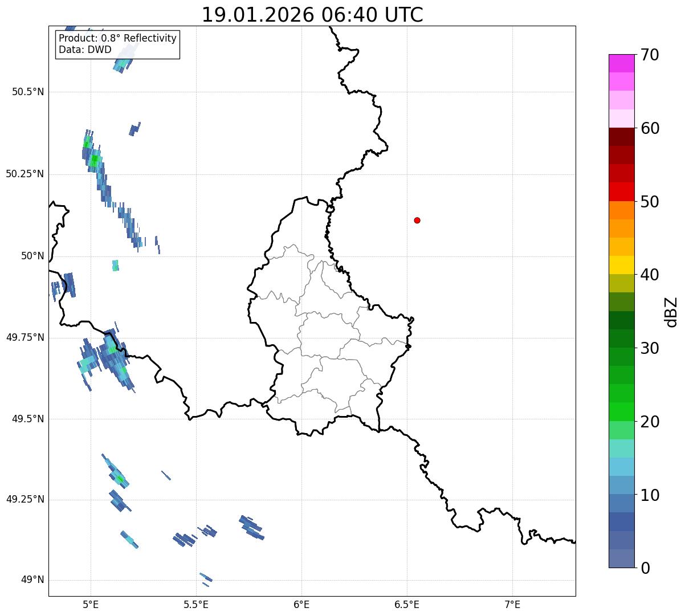Click the 'Product: 0.8° Reflectivity' text

click(118, 38)
